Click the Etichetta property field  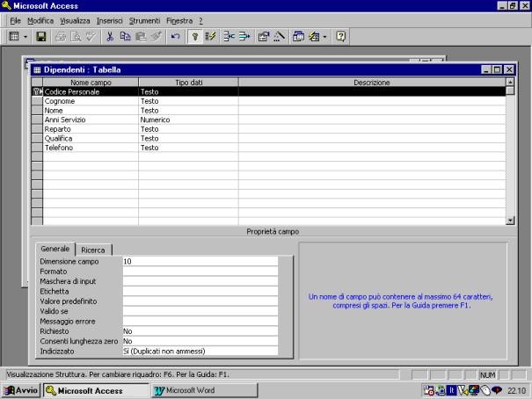[x=200, y=291]
